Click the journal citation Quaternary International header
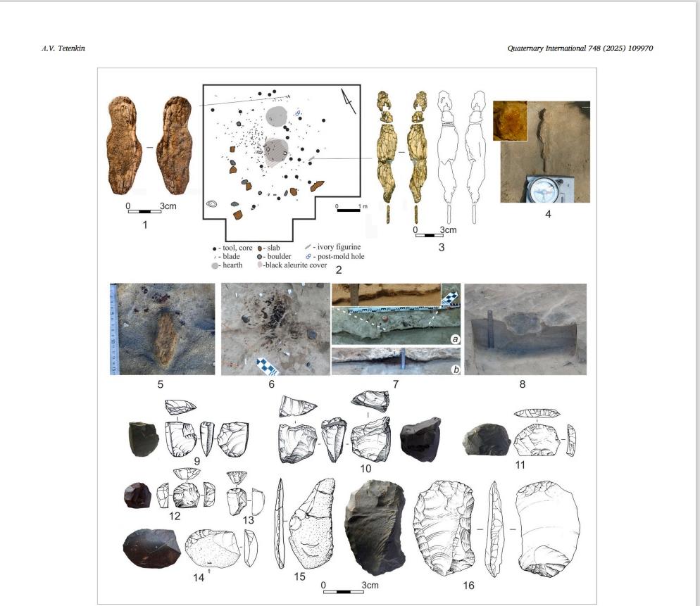Screen dimensions: 700x606 [585, 48]
